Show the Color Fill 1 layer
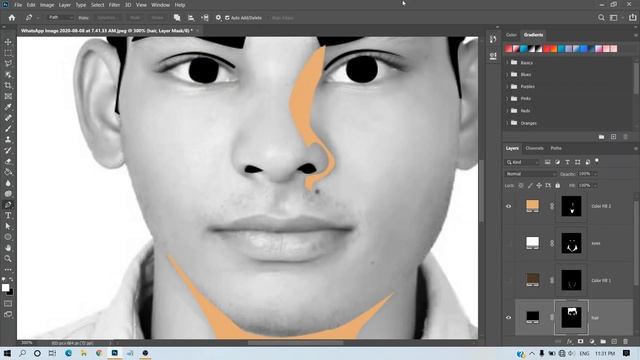This screenshot has width=640, height=360. pyautogui.click(x=509, y=280)
